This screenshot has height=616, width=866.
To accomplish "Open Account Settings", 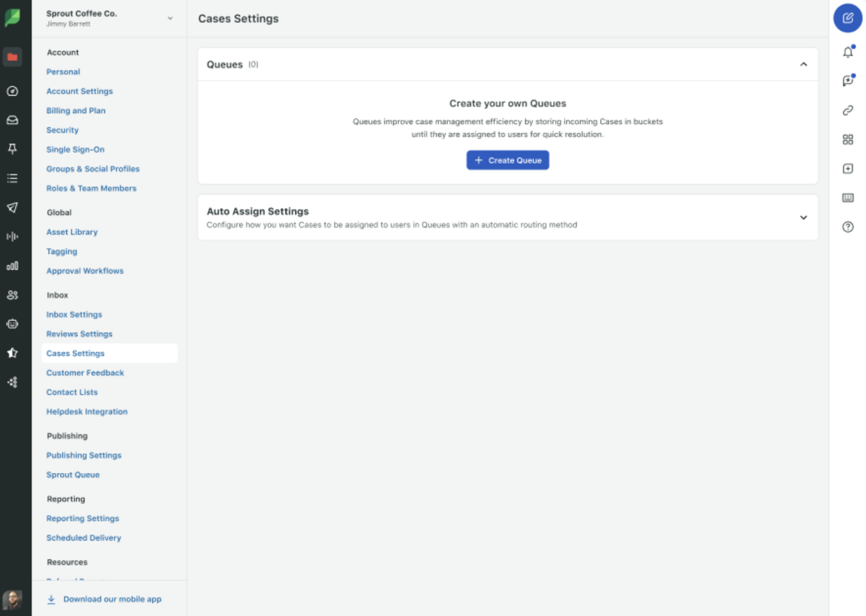I will 80,91.
